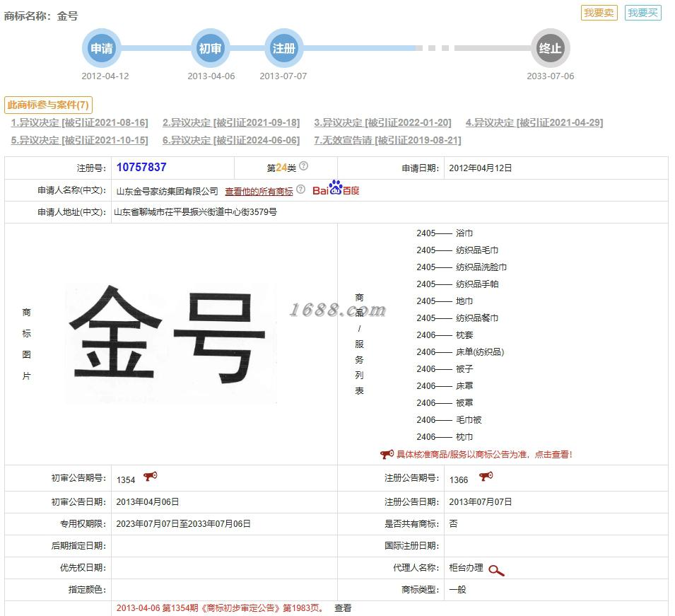This screenshot has width=675, height=616.
Task: Select the 2406 床罩 entry
Action: point(445,385)
